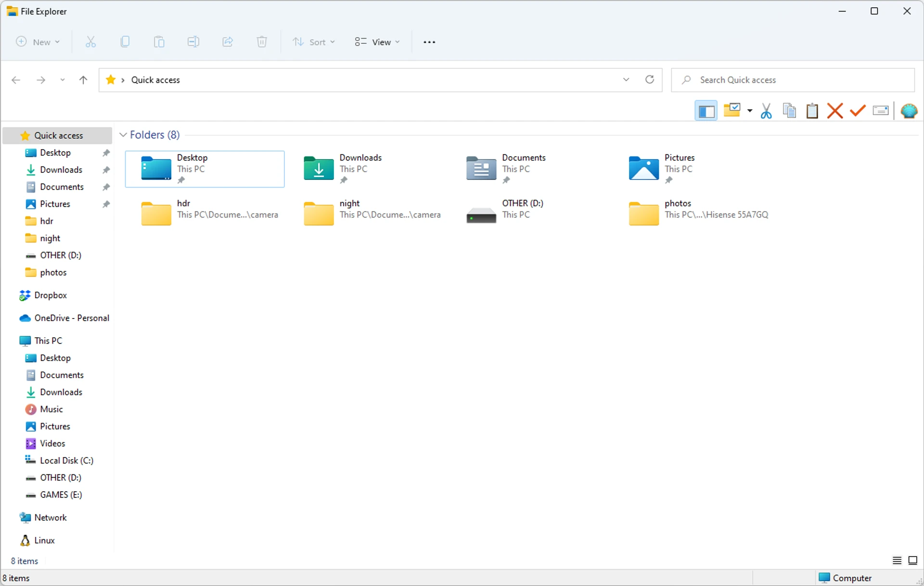Select Pictures folder tile in main pane

click(x=693, y=169)
